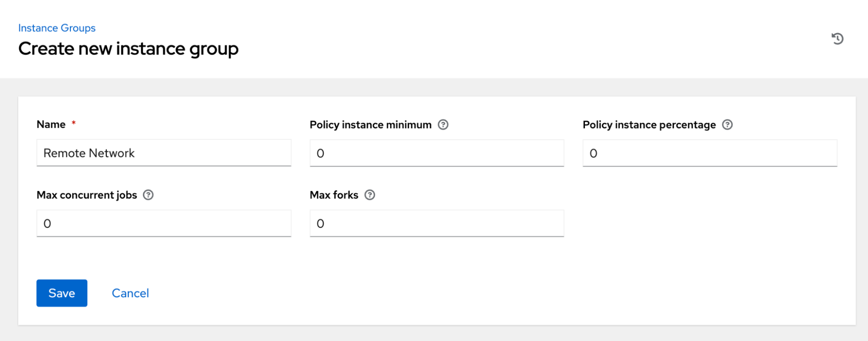868x341 pixels.
Task: Click the Name field label
Action: 51,125
